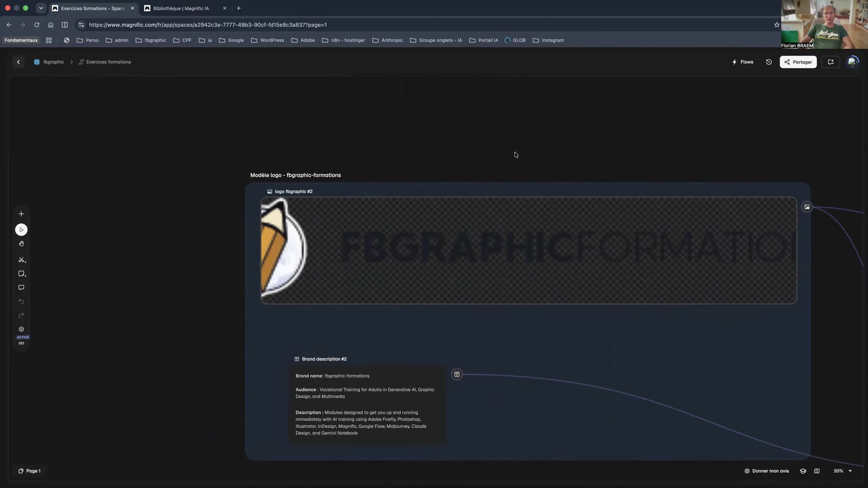Open the Portail IA bookmarks folder
The image size is (868, 488).
[x=483, y=40]
